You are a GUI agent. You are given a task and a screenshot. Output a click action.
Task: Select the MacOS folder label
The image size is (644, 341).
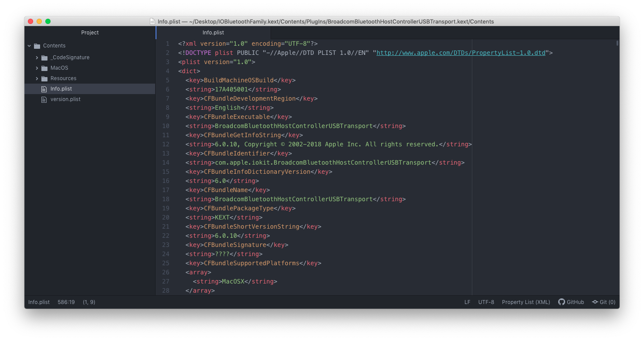59,68
